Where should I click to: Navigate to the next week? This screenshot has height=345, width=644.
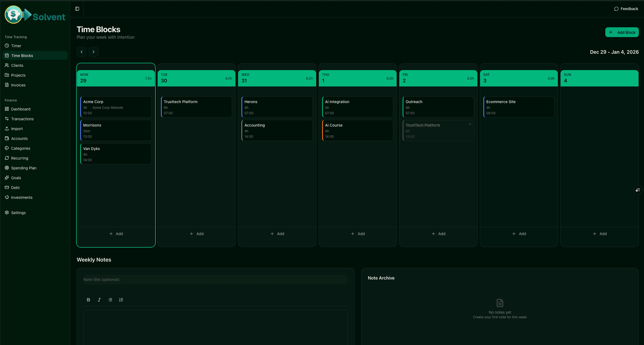point(93,52)
